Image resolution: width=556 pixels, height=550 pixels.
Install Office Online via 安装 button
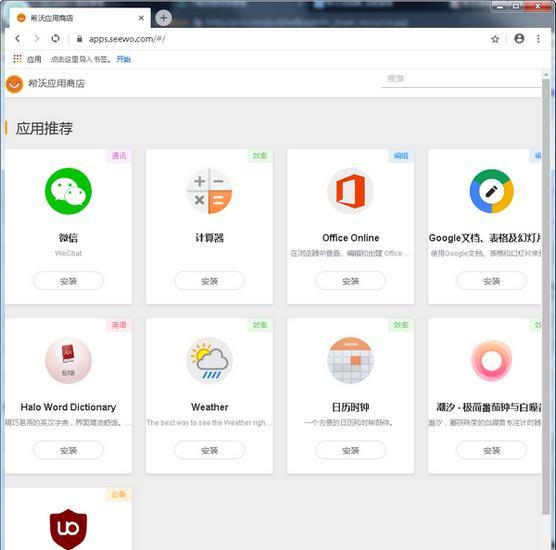350,281
